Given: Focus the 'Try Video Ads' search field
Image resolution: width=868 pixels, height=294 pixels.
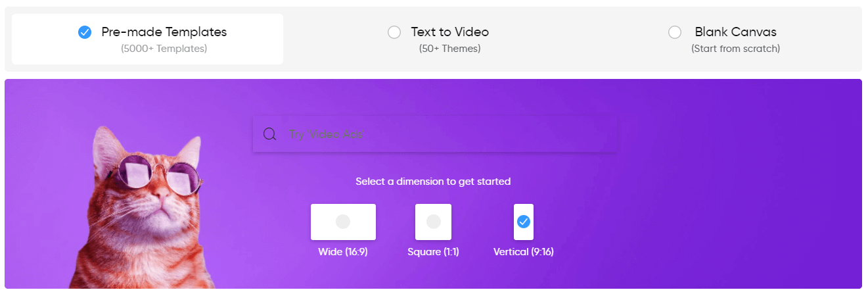Looking at the screenshot, I should [x=435, y=134].
